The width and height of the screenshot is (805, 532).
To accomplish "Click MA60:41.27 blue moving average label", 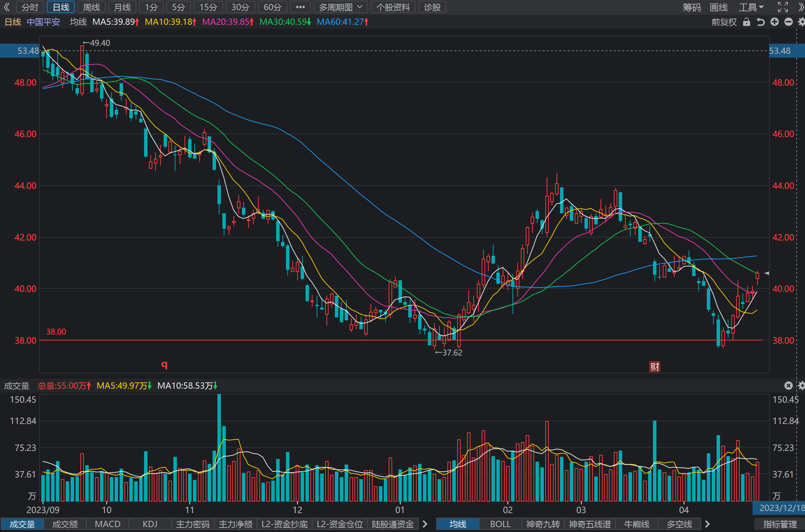I will (343, 22).
